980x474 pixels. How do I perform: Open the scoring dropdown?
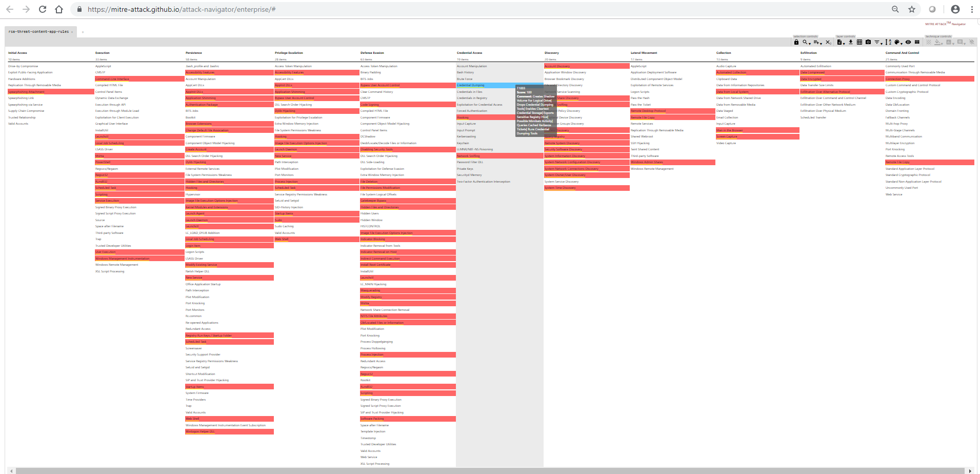click(x=950, y=42)
